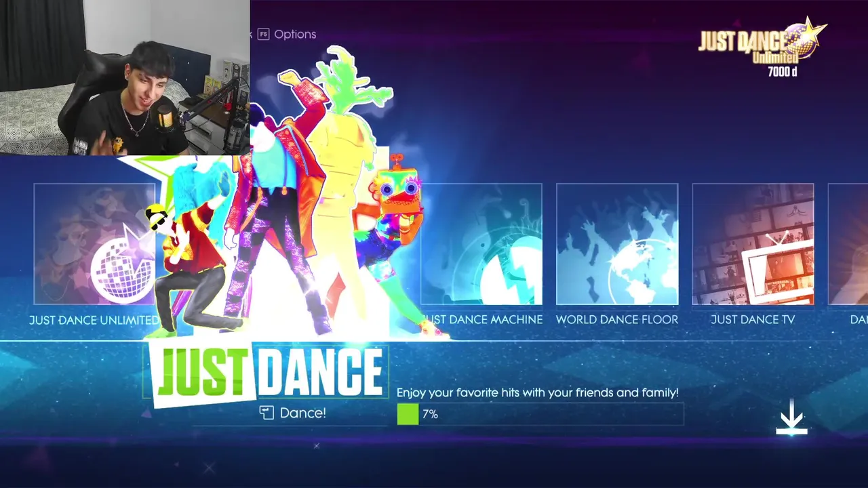Viewport: 868px width, 488px height.
Task: Open the World Dance Floor tile
Action: (617, 244)
